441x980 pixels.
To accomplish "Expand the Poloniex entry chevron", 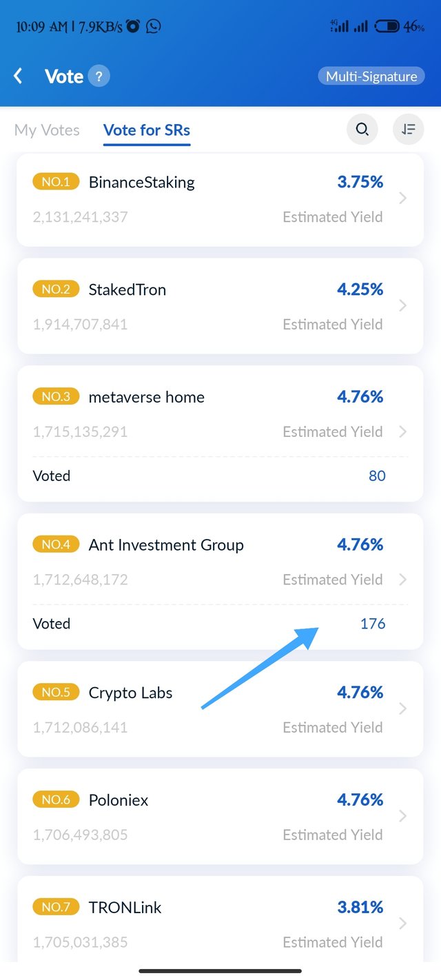I will 403,816.
